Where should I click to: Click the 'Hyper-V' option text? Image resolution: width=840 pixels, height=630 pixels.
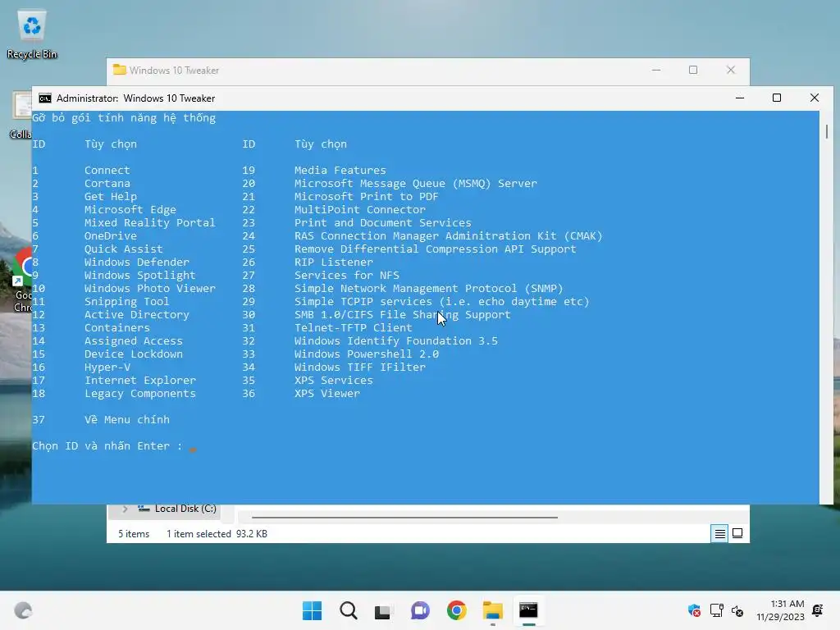pyautogui.click(x=107, y=367)
